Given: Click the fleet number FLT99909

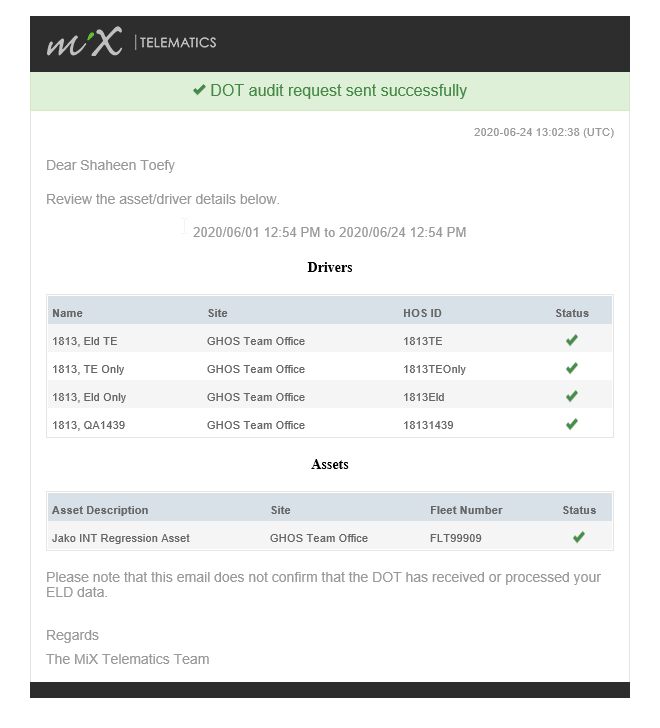Looking at the screenshot, I should point(456,538).
